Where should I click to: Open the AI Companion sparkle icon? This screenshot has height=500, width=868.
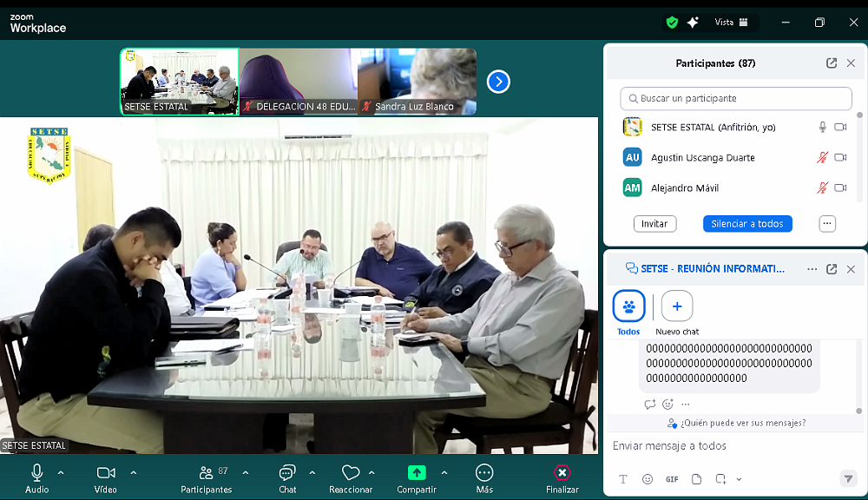point(693,23)
